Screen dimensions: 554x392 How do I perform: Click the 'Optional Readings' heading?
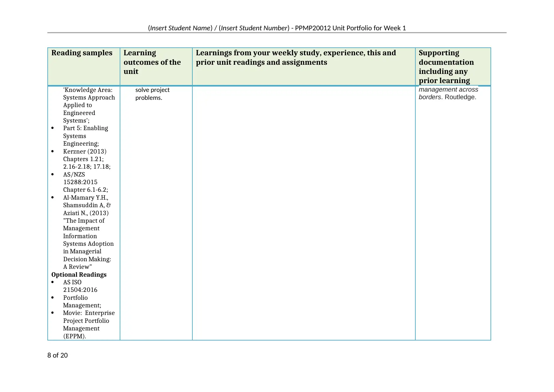pos(79,274)
